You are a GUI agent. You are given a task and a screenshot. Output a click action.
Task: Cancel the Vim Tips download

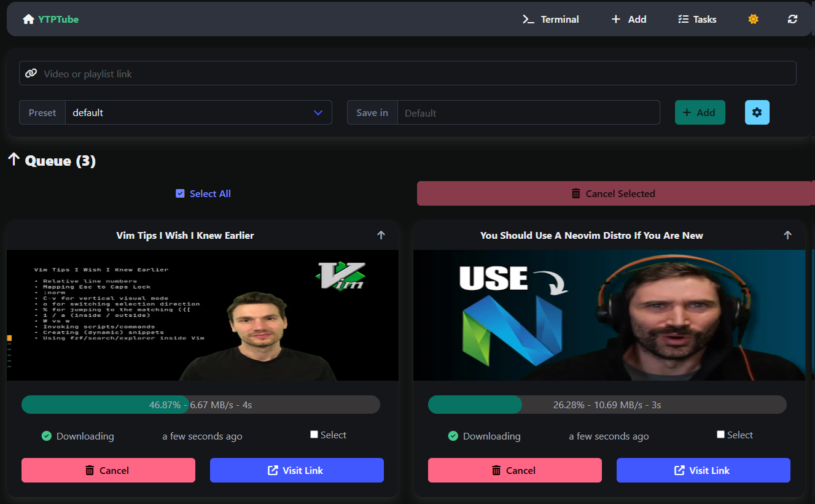108,470
